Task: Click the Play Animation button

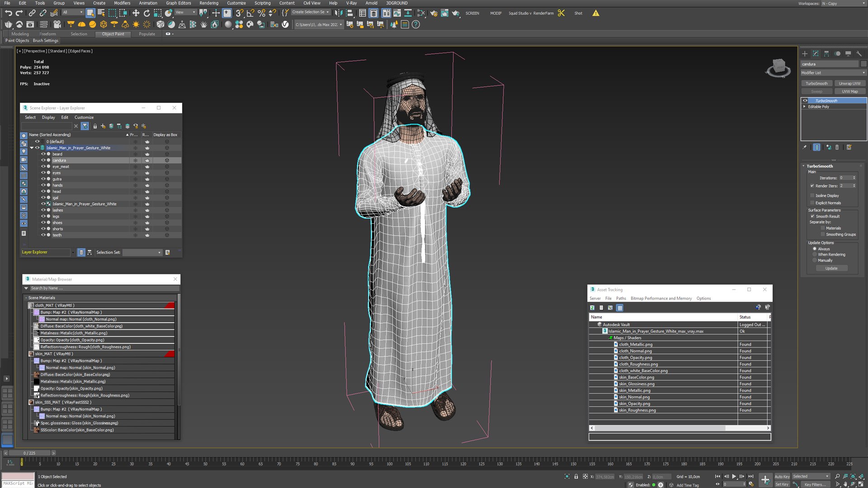Action: [x=734, y=476]
